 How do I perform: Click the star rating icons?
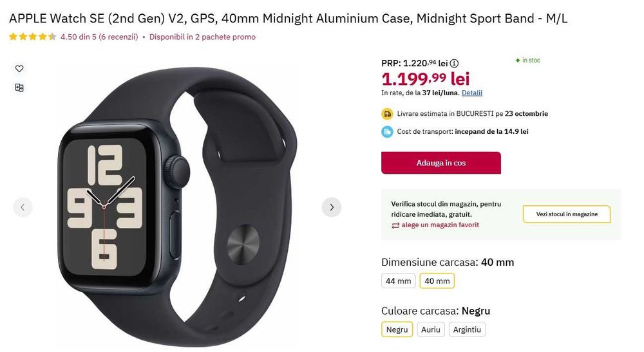click(33, 37)
